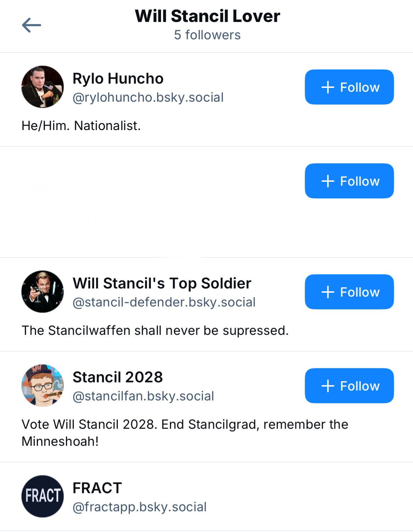Open the @rylohuncho.bsky.social handle
Screen dimensions: 413x532
(x=148, y=97)
